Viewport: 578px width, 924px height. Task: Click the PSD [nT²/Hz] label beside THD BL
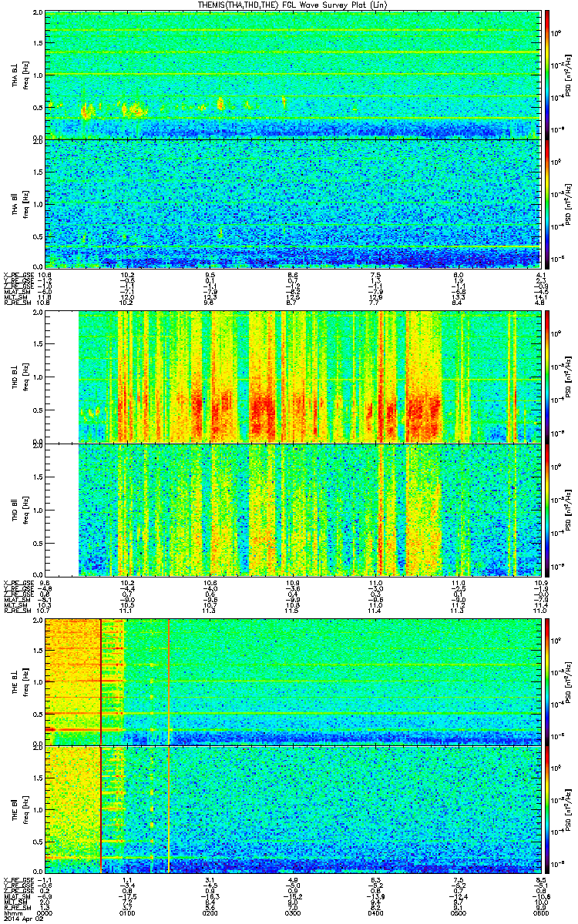click(569, 377)
